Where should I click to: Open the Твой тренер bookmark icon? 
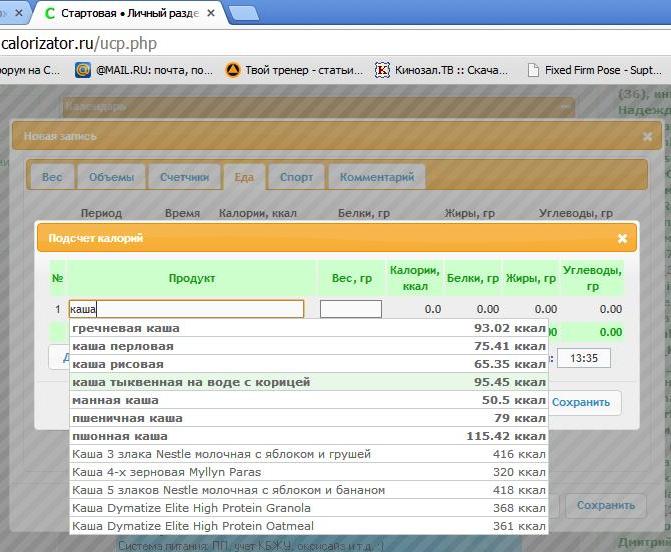tap(233, 70)
